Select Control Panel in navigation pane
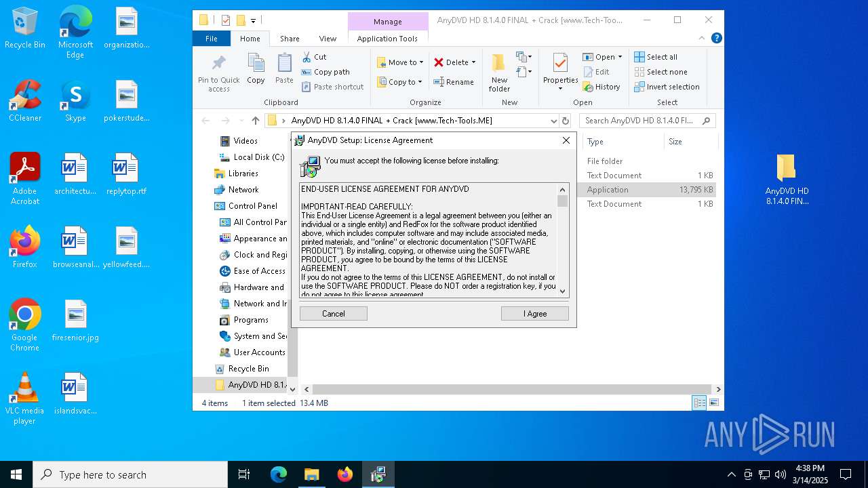 (252, 206)
